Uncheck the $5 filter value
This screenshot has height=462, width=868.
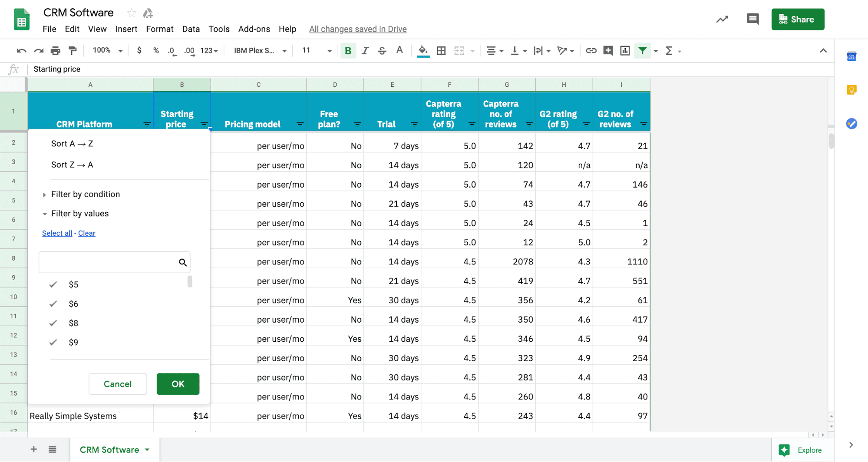click(x=53, y=284)
